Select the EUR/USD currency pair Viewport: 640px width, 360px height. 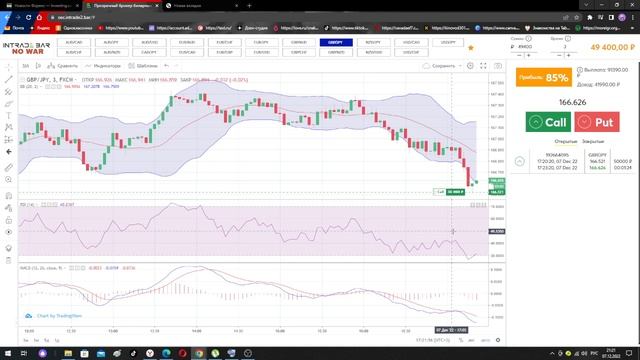click(261, 52)
